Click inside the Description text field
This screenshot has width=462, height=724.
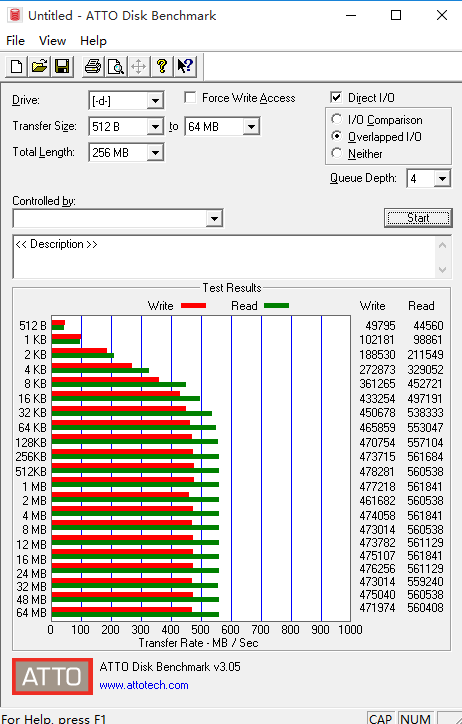(x=224, y=257)
